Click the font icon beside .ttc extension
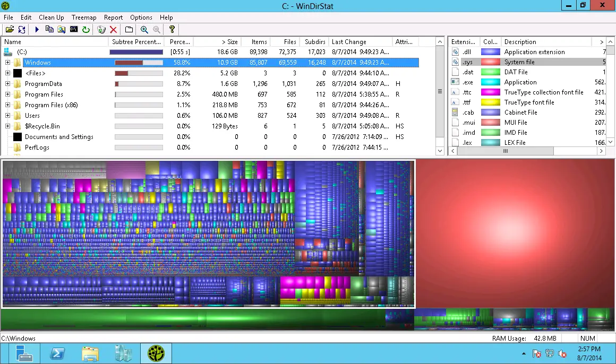Image resolution: width=616 pixels, height=364 pixels. [455, 92]
